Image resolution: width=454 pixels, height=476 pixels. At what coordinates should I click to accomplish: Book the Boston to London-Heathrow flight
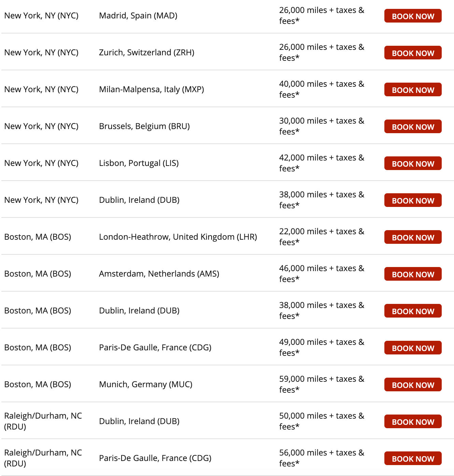(413, 237)
